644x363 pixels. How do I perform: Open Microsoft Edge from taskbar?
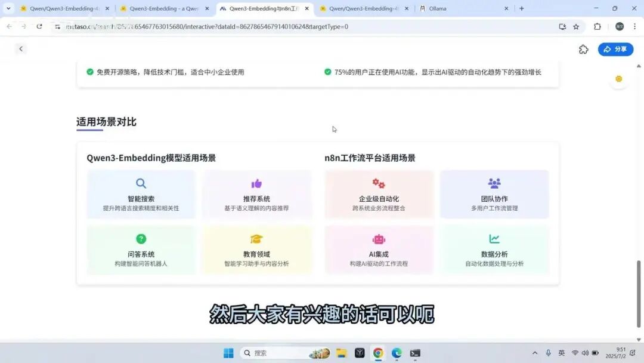[397, 353]
